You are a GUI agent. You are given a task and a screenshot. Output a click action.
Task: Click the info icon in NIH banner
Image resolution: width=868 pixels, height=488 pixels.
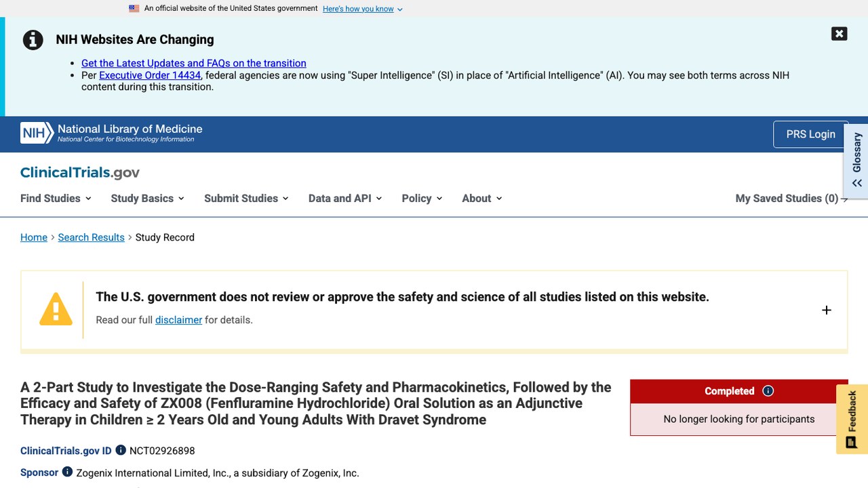point(33,40)
